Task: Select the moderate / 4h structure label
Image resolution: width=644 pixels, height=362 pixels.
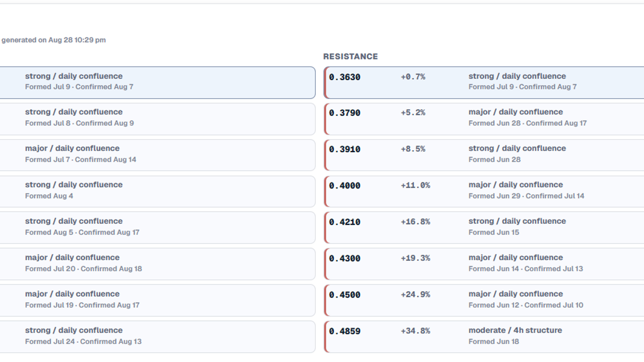Action: coord(515,330)
